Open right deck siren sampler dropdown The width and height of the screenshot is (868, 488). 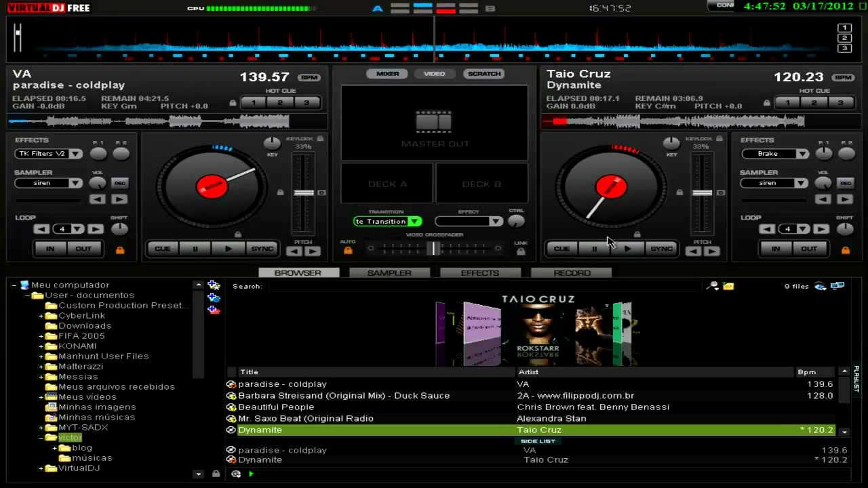[802, 183]
